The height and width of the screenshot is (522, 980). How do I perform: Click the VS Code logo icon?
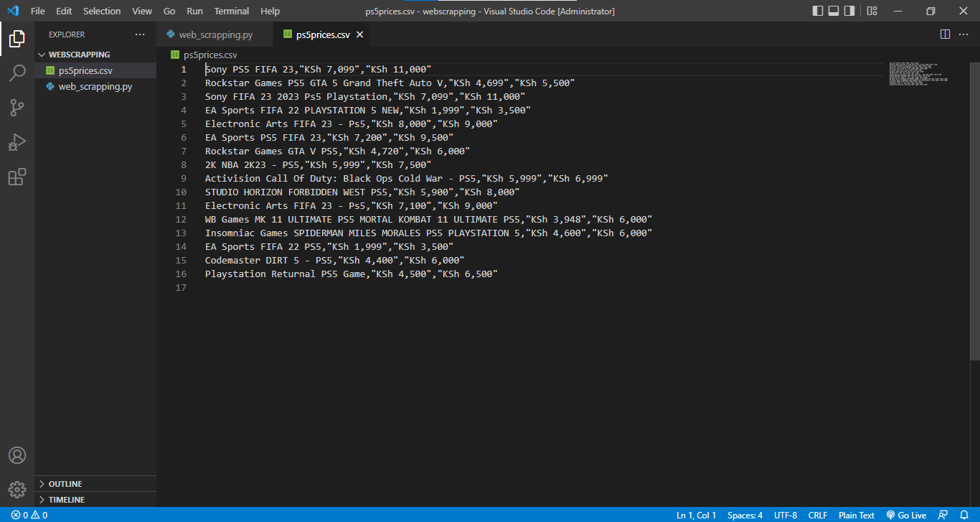click(12, 11)
